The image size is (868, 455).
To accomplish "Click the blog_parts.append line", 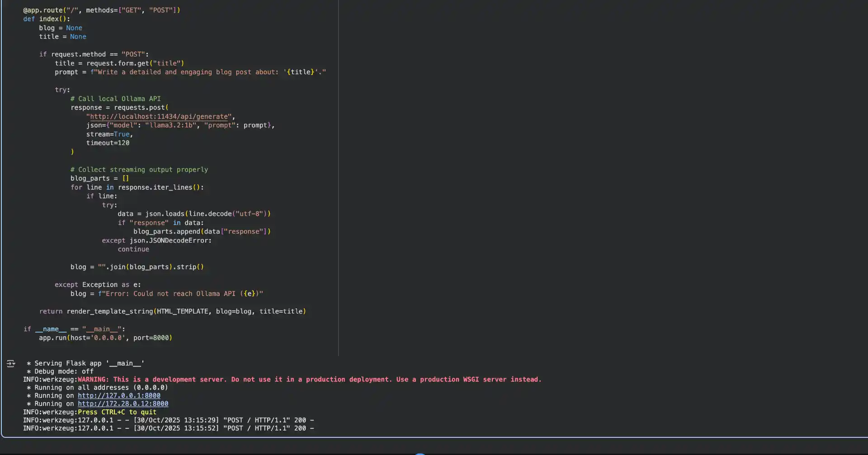I will [x=202, y=231].
